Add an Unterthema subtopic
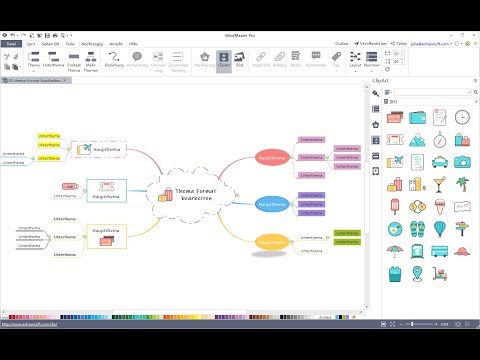Viewport: 480px width, 360px height. tap(53, 60)
